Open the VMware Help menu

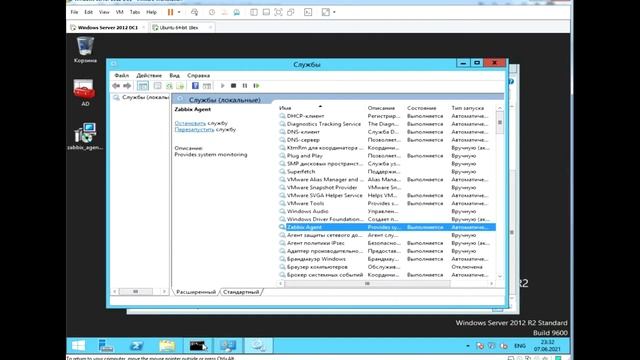click(151, 12)
